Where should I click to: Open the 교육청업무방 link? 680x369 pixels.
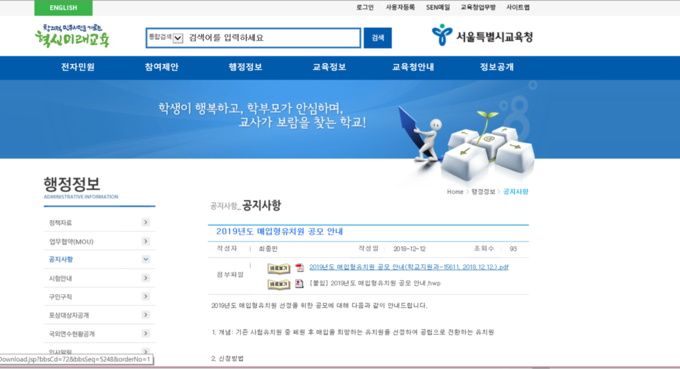tap(478, 7)
